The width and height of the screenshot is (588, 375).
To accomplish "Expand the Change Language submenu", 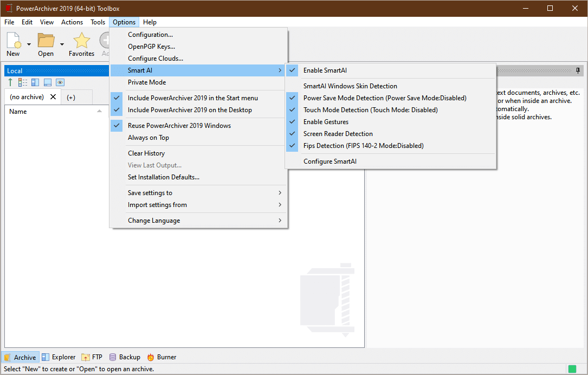I will (198, 221).
